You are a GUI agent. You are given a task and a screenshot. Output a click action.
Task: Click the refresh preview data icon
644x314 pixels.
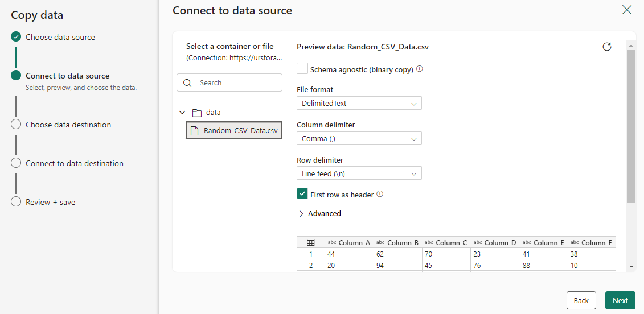coord(607,47)
